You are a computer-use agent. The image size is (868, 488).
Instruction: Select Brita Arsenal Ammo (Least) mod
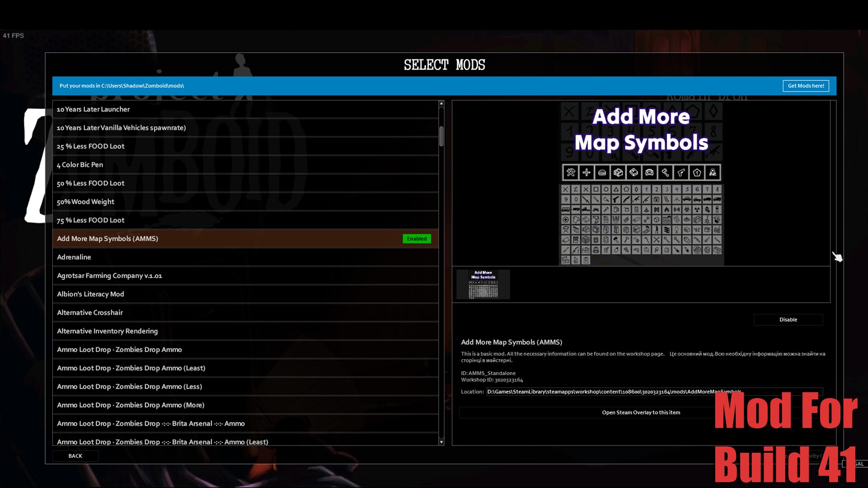[245, 440]
